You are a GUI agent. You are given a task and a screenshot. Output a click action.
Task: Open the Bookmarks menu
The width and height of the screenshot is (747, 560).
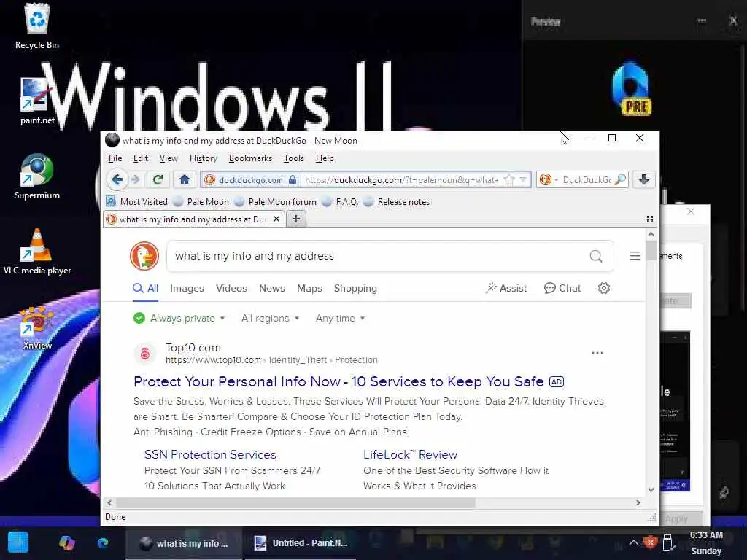coord(250,158)
